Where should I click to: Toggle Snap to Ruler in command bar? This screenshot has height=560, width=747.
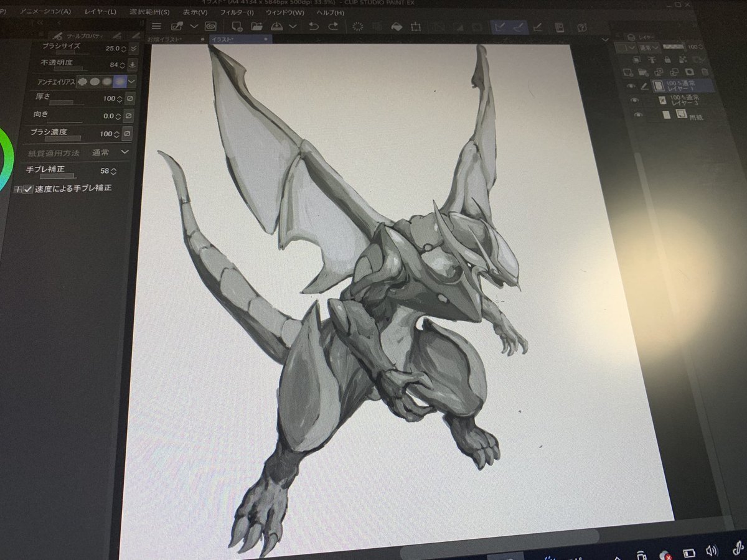click(x=499, y=27)
